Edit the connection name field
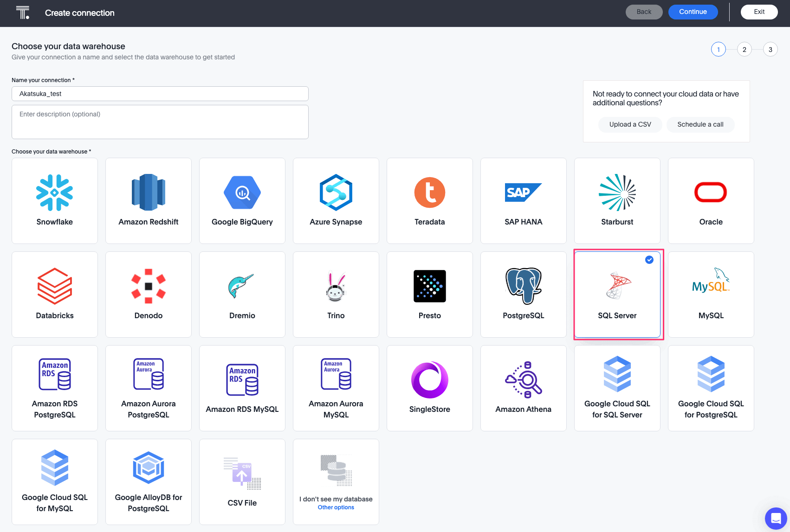The height and width of the screenshot is (532, 790). tap(160, 94)
